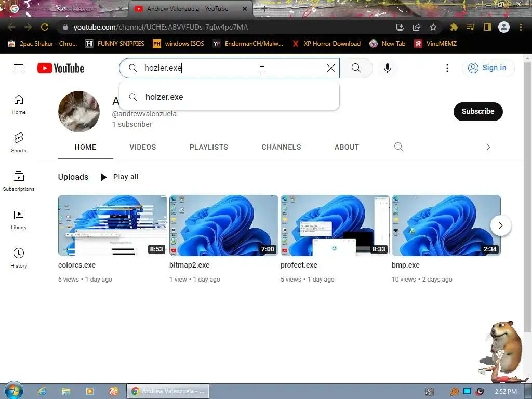Open the media controls icon in the toolbar
Screen dimensions: 532x399
pos(470,27)
